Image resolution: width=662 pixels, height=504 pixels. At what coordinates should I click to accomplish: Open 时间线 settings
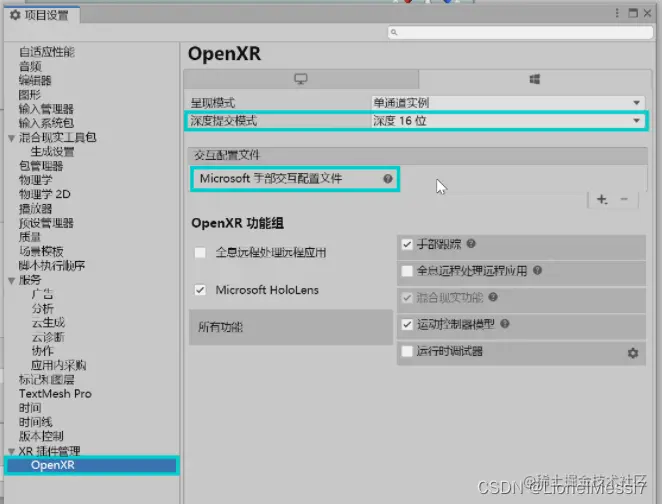click(x=35, y=422)
